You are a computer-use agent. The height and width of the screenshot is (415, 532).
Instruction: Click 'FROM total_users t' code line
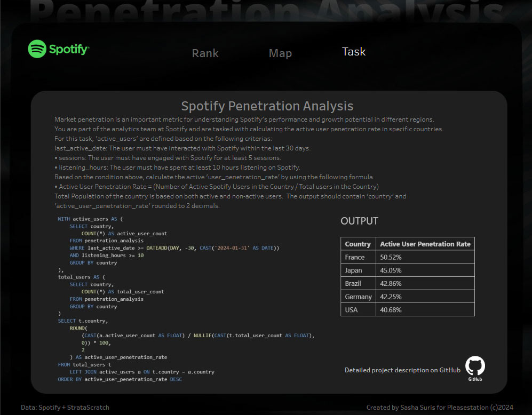[84, 364]
